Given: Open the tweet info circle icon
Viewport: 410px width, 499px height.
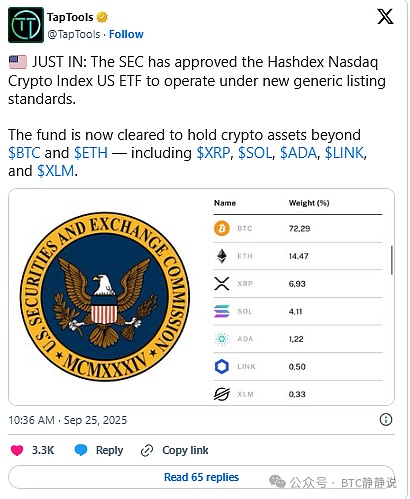Looking at the screenshot, I should [x=386, y=419].
